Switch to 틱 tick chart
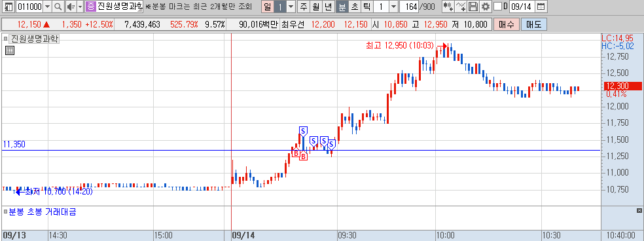 (367, 7)
